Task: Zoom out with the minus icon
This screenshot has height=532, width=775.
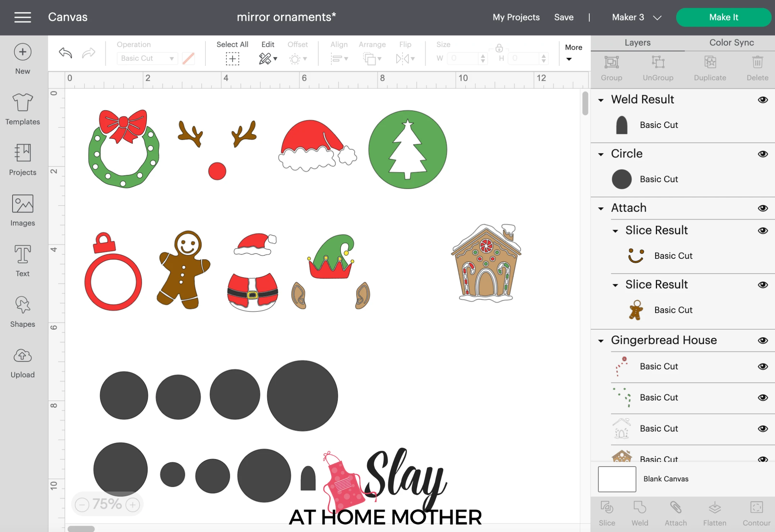Action: tap(82, 505)
